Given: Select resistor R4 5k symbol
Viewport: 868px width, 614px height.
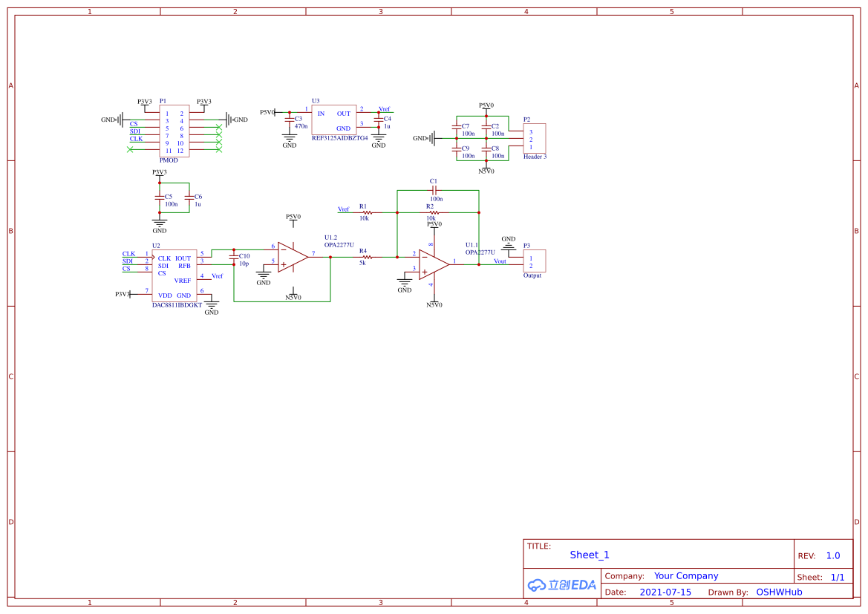Looking at the screenshot, I should pos(365,257).
